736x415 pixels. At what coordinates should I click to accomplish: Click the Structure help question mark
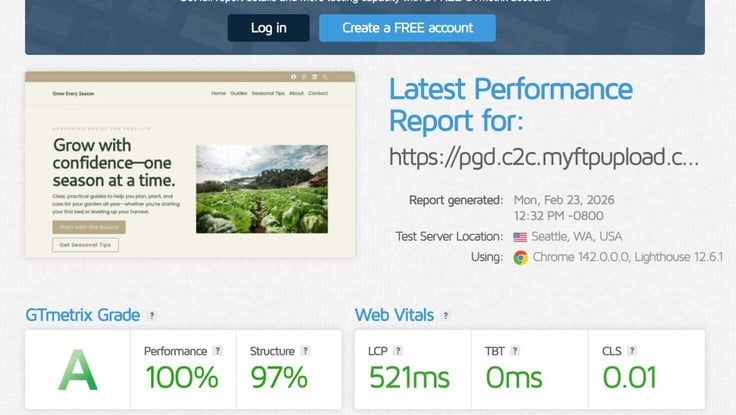[x=306, y=351]
